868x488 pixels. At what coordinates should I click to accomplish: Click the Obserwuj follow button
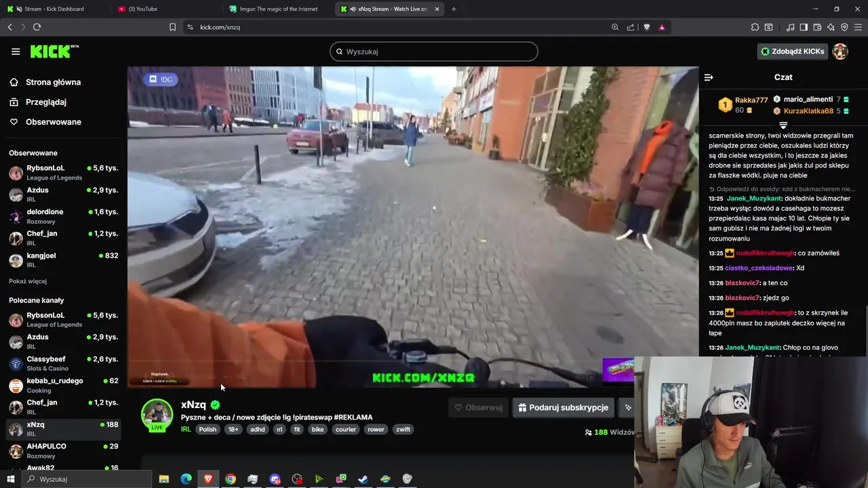tap(479, 407)
